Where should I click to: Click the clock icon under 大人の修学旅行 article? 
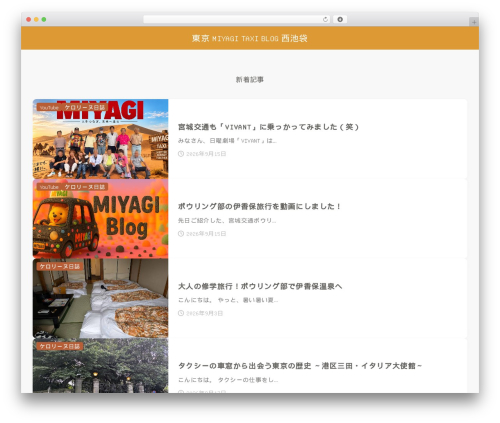181,313
